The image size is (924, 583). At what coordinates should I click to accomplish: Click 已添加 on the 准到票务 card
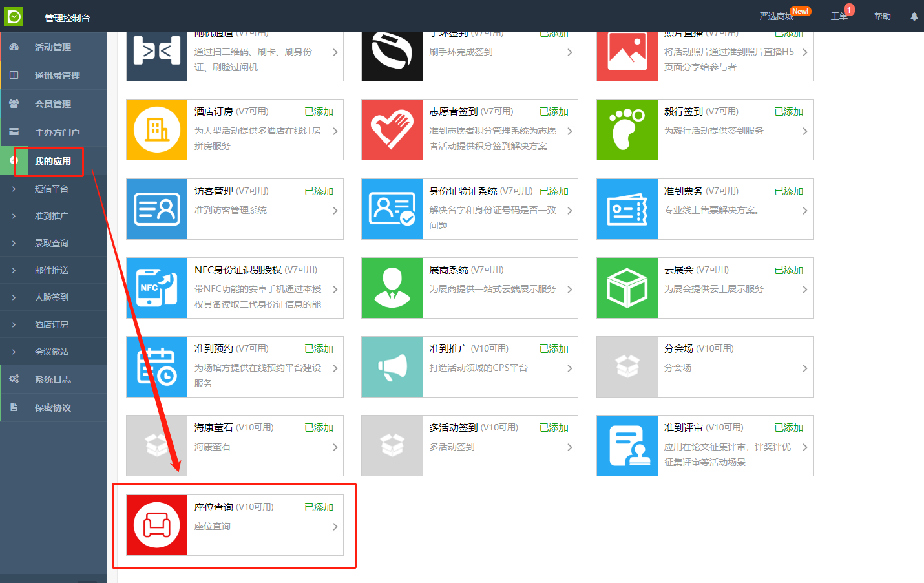788,191
